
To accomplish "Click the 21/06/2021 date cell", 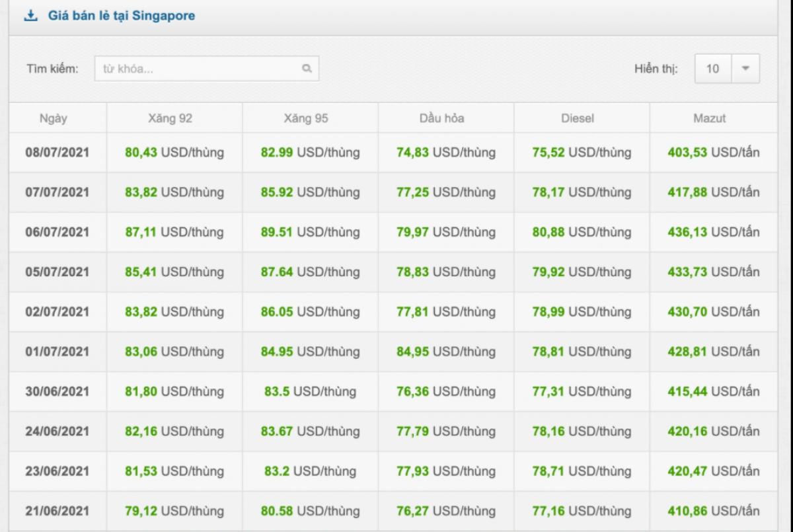I will (x=57, y=511).
